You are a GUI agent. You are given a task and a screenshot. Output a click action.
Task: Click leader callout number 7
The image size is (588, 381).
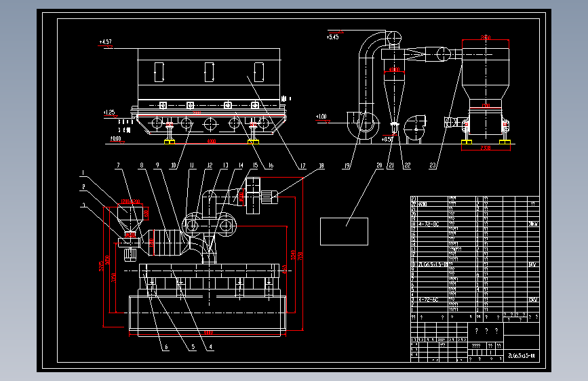pos(119,165)
